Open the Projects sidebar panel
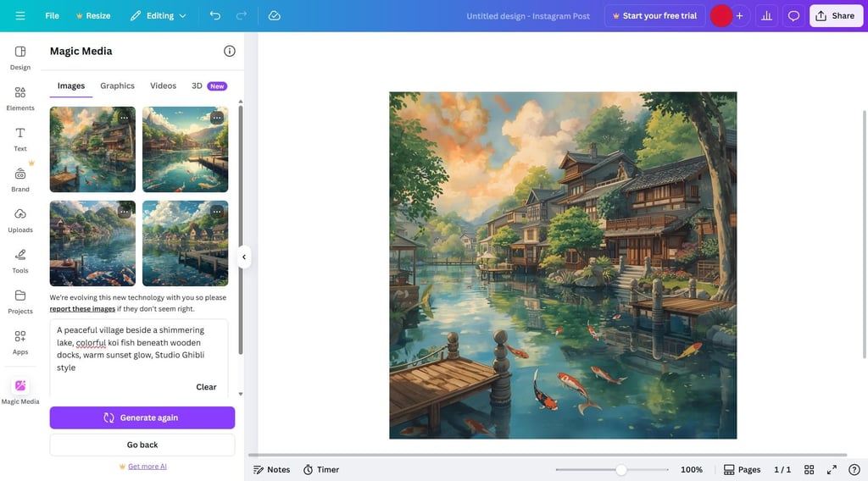This screenshot has width=868, height=481. (20, 301)
